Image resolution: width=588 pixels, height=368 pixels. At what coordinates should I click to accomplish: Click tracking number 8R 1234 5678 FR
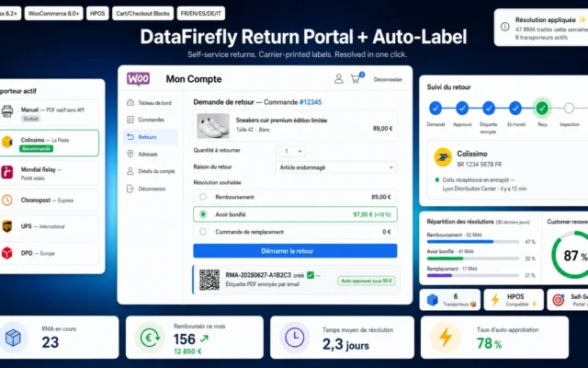pyautogui.click(x=480, y=165)
